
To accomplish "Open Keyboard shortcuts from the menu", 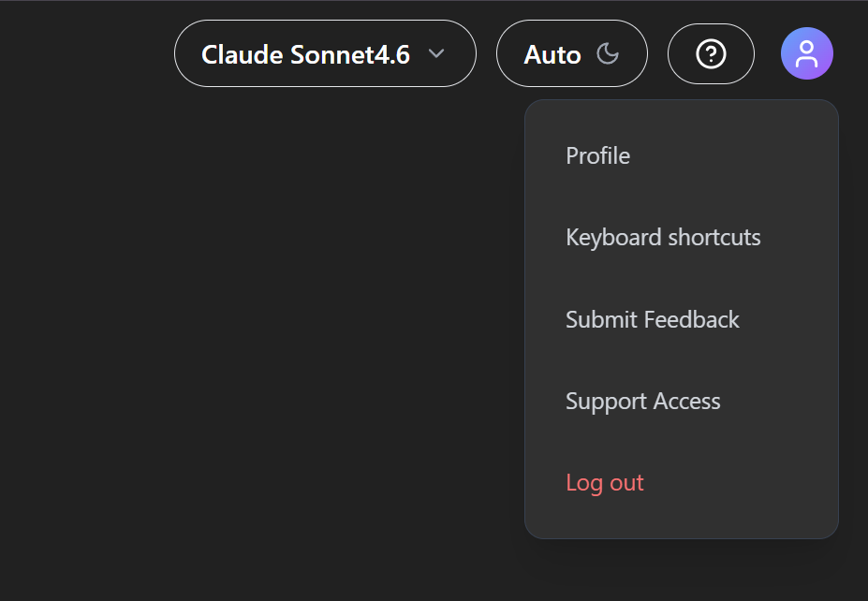I will tap(663, 237).
